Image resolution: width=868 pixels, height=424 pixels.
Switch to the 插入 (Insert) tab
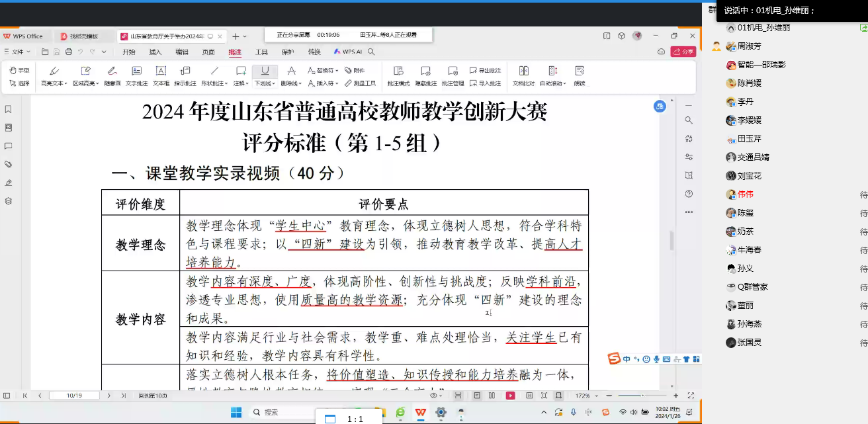click(x=155, y=52)
